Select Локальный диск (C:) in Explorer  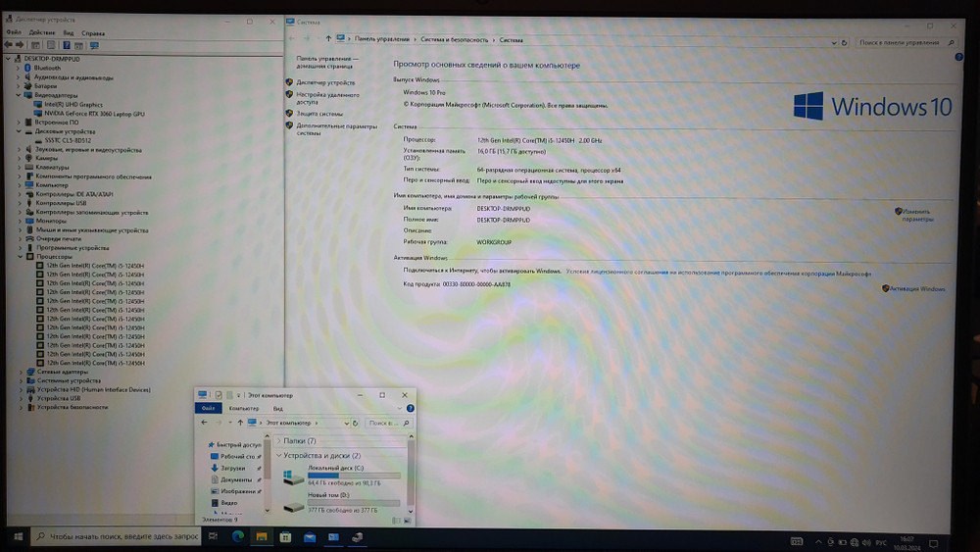click(341, 476)
